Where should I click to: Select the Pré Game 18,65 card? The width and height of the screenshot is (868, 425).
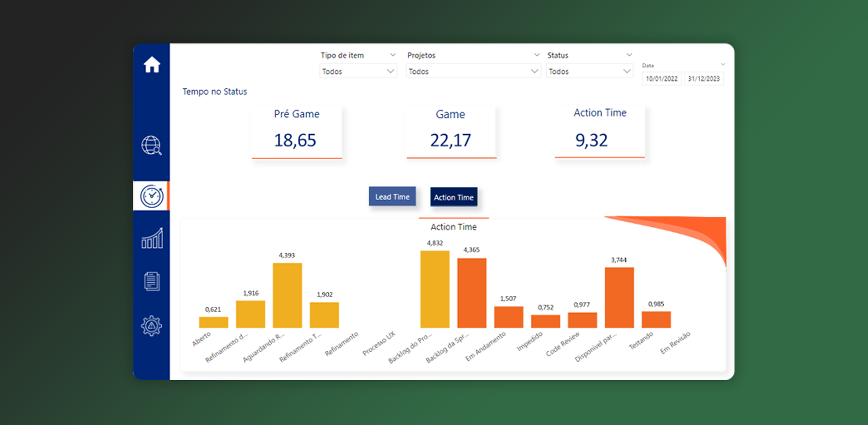coord(297,132)
